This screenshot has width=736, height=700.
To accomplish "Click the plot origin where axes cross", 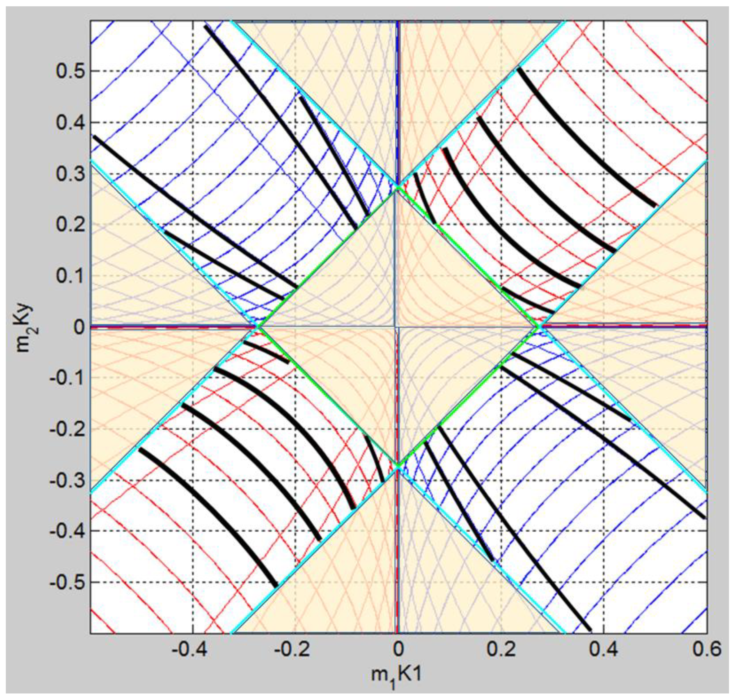I will (398, 327).
